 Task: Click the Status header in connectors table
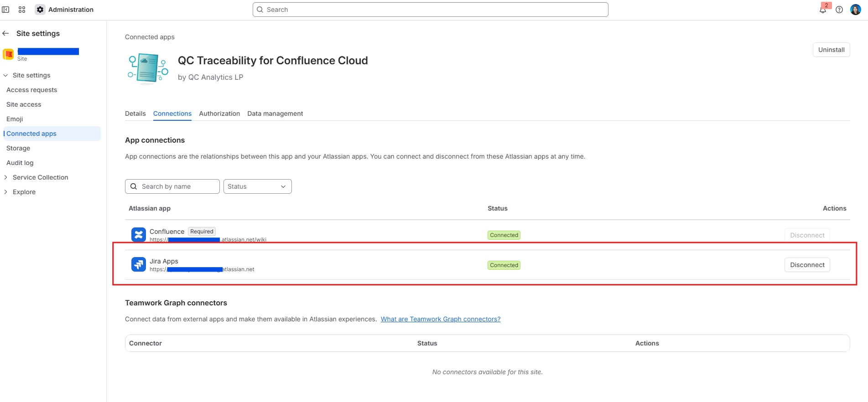pyautogui.click(x=427, y=343)
